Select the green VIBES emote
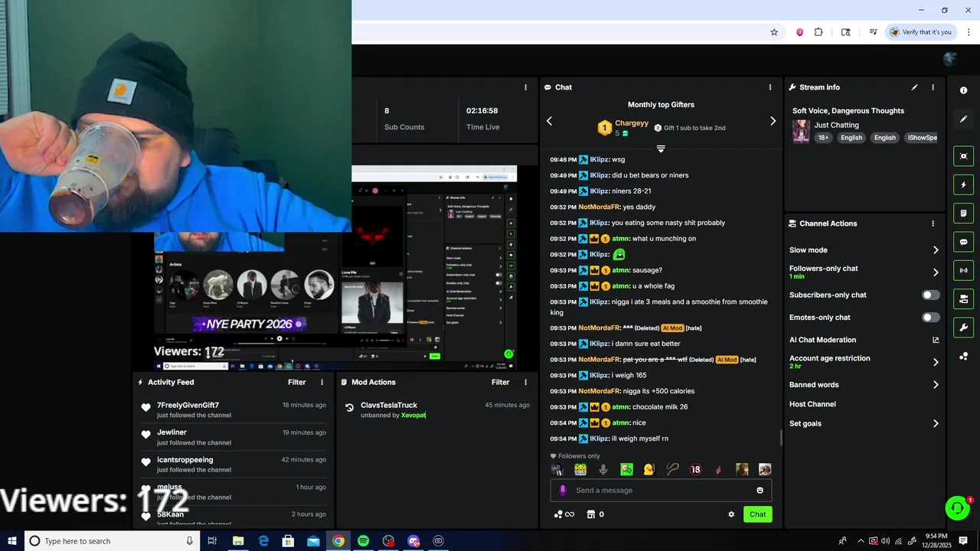 [x=580, y=469]
